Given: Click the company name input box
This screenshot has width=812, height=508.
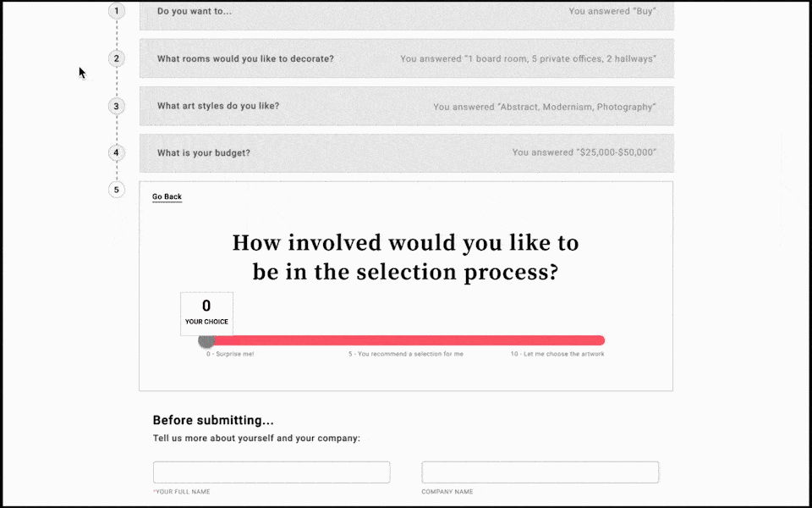Looking at the screenshot, I should (540, 472).
